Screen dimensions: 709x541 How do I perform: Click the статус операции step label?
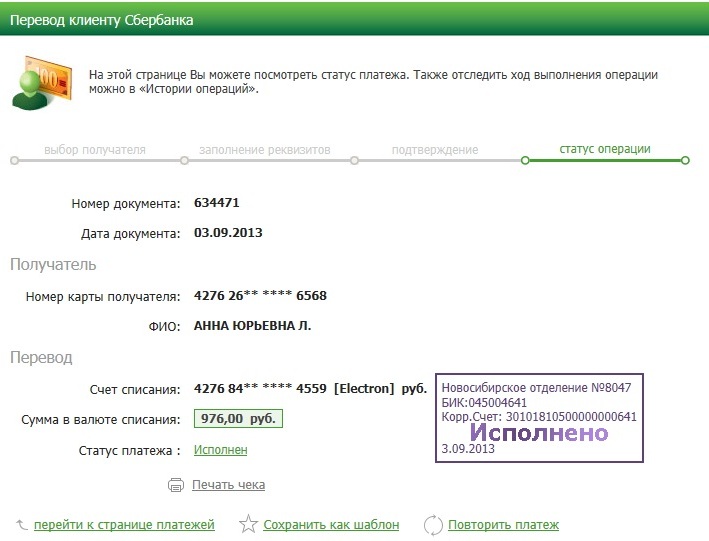click(604, 149)
